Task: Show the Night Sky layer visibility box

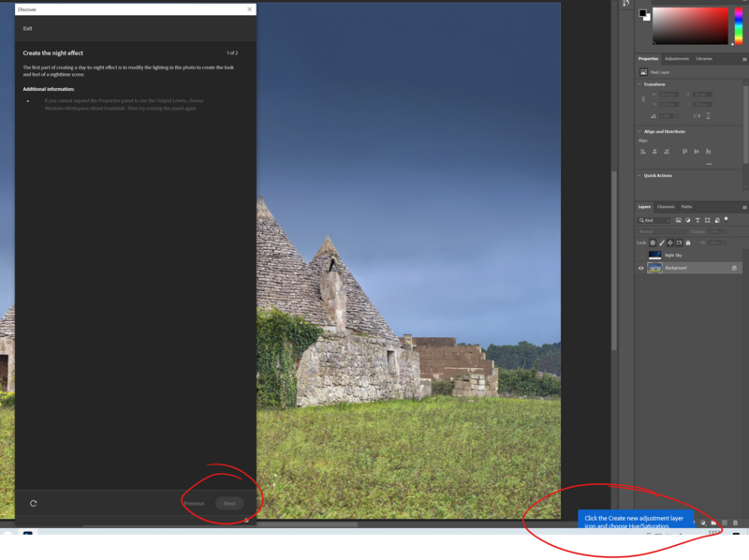Action: tap(641, 255)
